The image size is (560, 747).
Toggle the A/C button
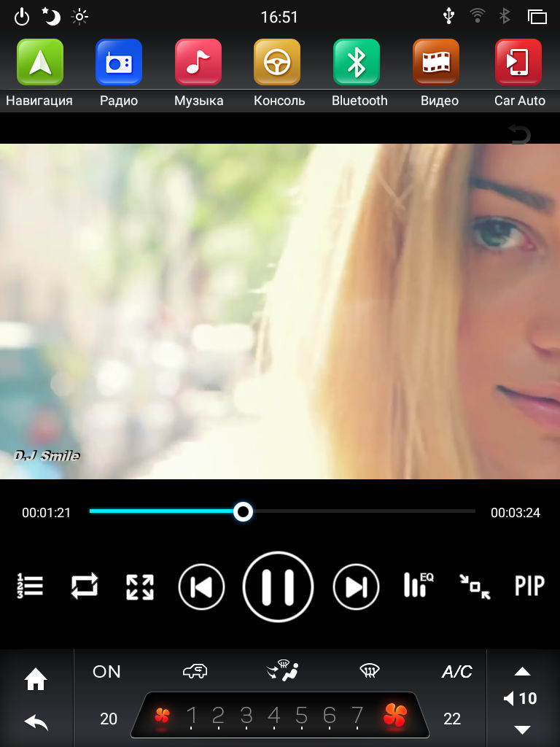click(x=456, y=672)
